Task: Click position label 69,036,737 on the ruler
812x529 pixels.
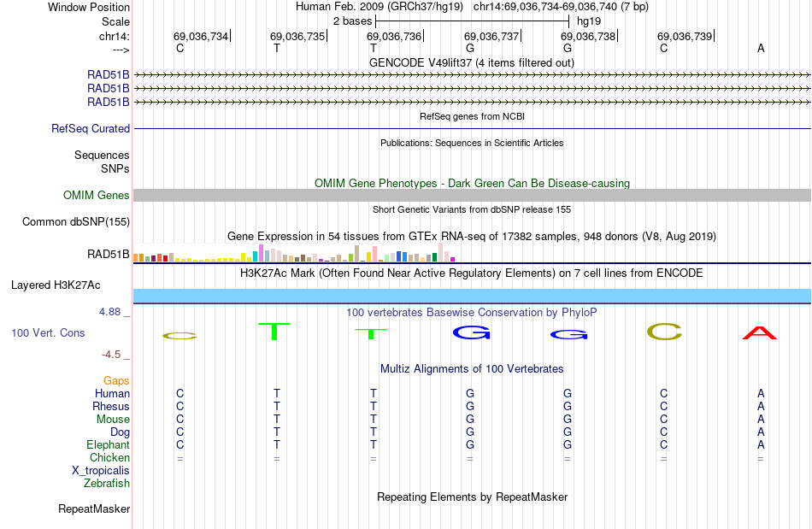Action: (x=491, y=36)
